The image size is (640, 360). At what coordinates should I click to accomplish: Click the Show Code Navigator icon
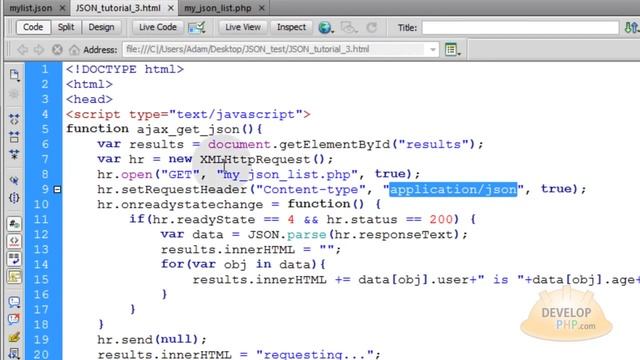[x=14, y=94]
